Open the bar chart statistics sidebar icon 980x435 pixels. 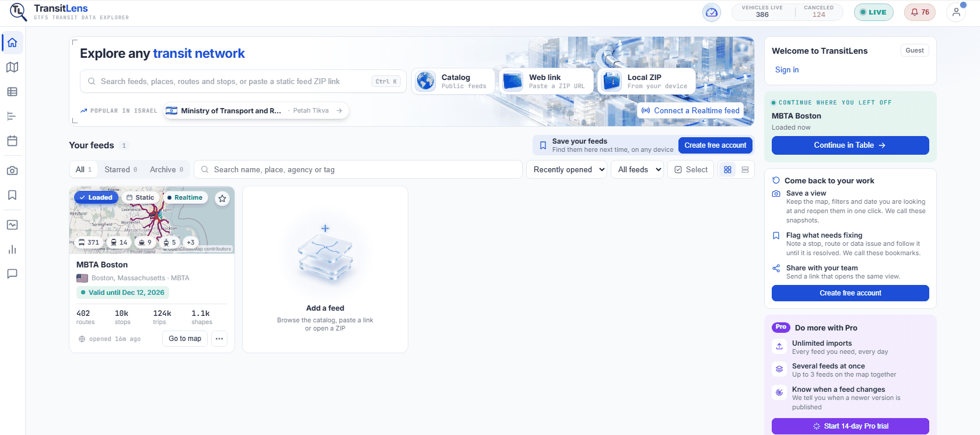pos(12,249)
